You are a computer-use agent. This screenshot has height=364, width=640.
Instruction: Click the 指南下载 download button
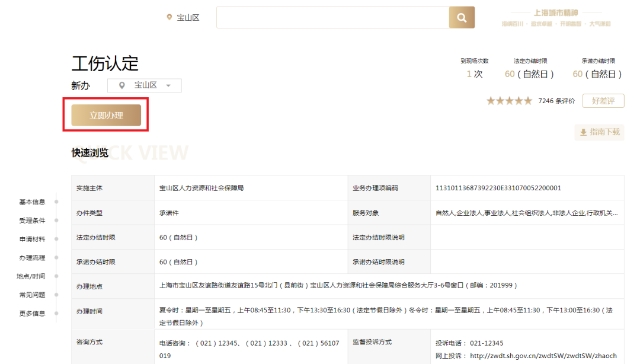[x=600, y=132]
